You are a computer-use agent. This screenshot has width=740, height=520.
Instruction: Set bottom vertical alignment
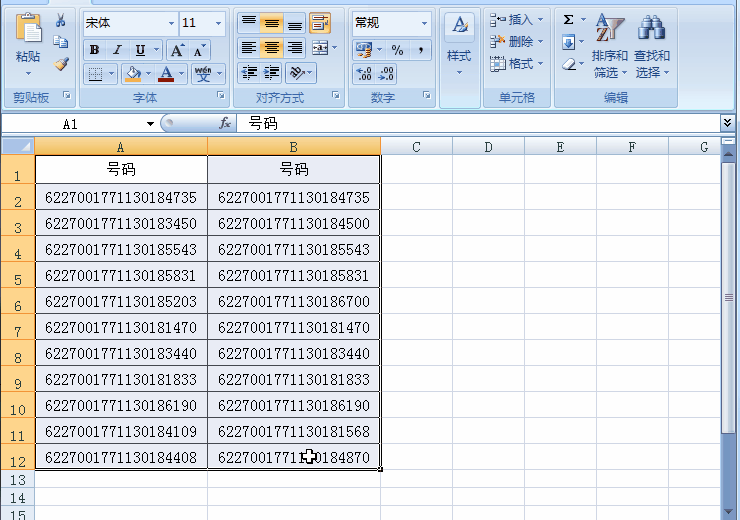[x=294, y=22]
